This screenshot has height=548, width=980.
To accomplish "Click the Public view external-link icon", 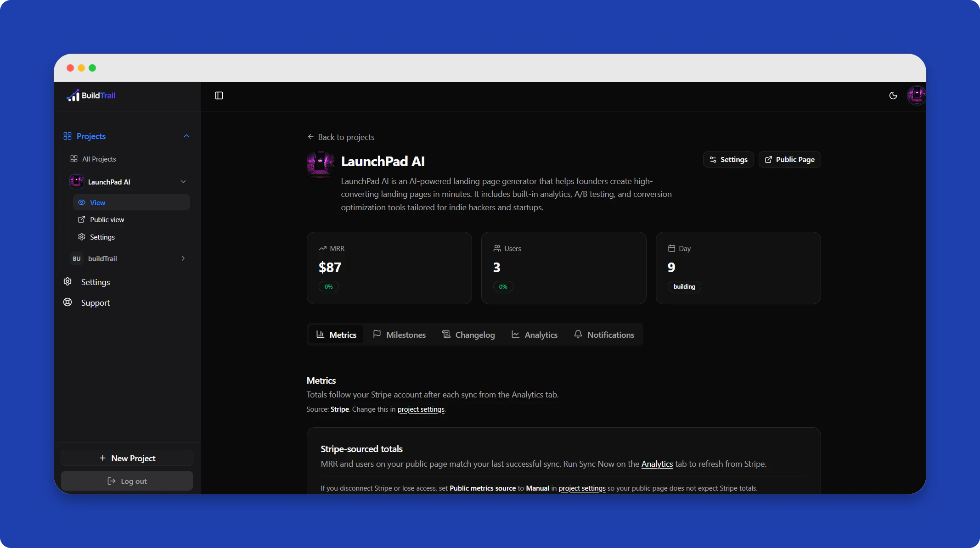I will pyautogui.click(x=82, y=219).
